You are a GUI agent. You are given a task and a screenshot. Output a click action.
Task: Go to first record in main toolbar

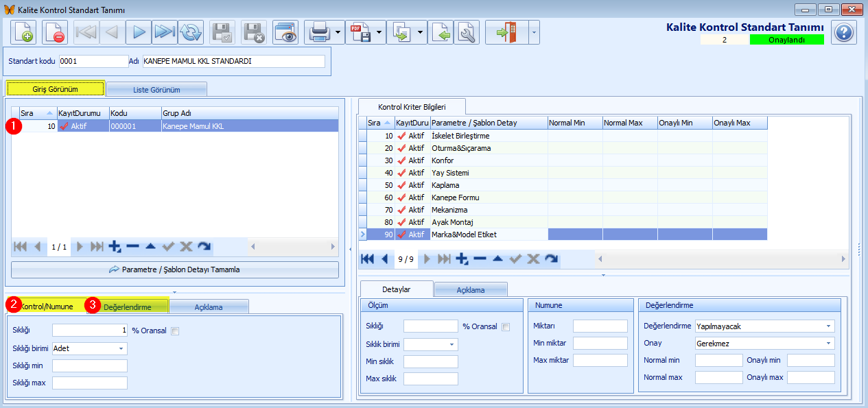(86, 32)
